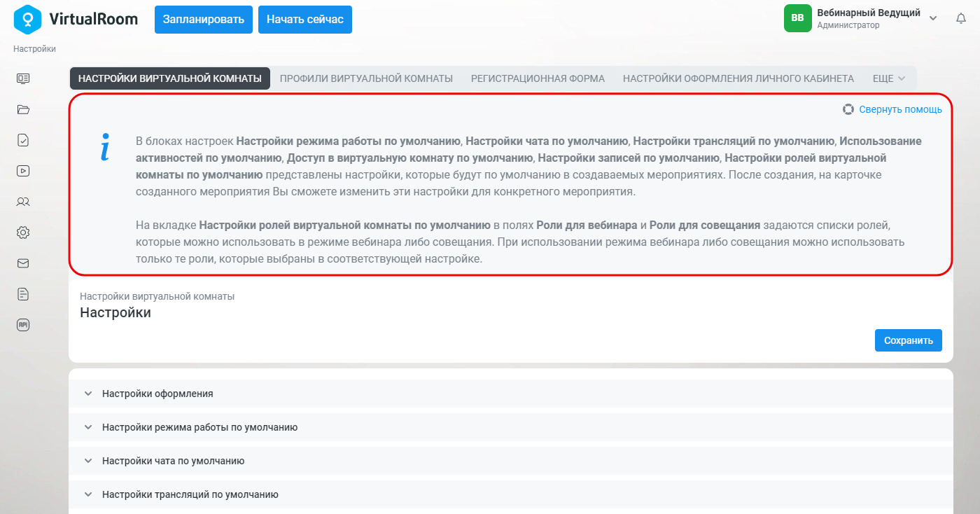Expand the ЕЩЕ tabs dropdown
980x514 pixels.
point(889,78)
